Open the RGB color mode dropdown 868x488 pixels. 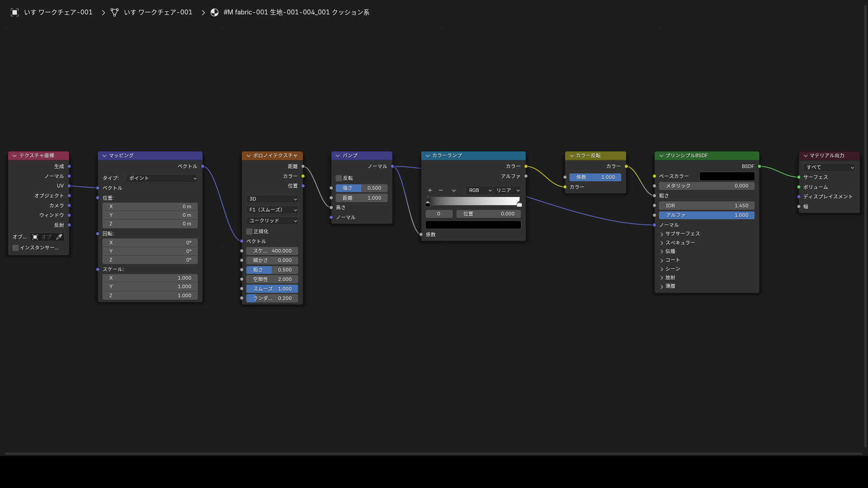(x=479, y=190)
